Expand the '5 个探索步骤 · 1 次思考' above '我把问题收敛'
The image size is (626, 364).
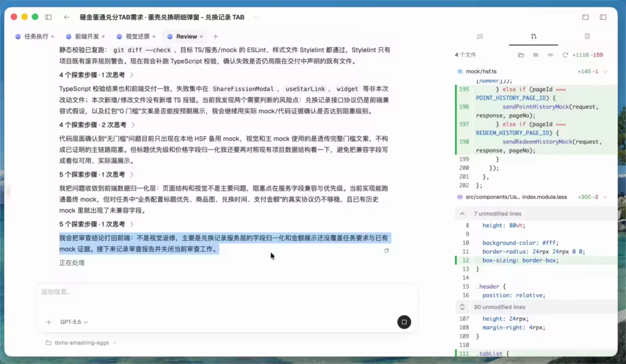96,174
